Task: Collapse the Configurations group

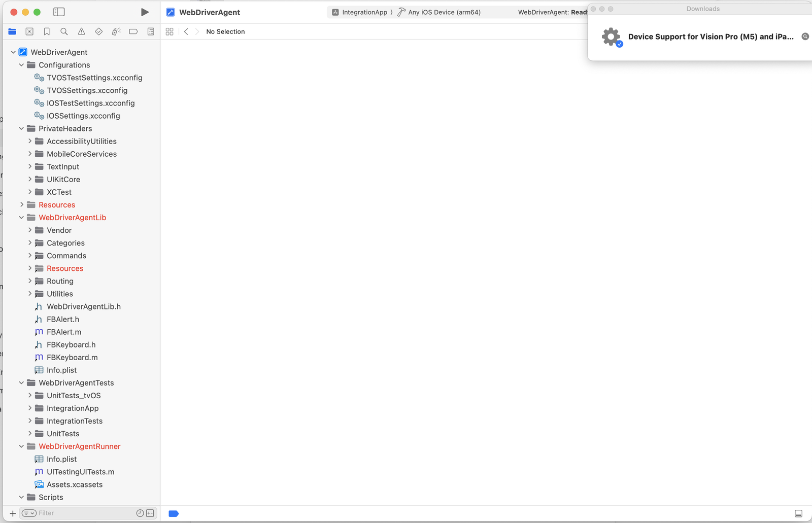Action: (21, 65)
